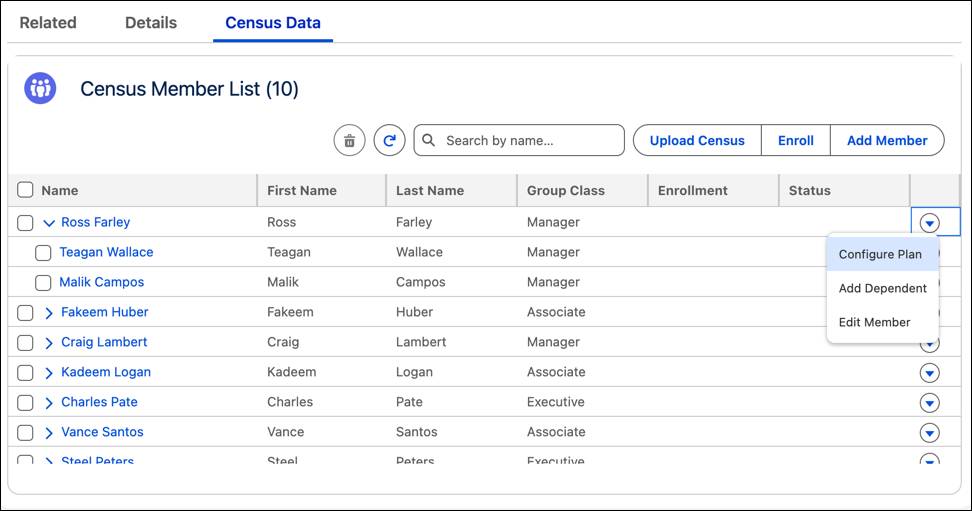The image size is (972, 511).
Task: Toggle the select-all checkbox in Name header
Action: tap(25, 190)
